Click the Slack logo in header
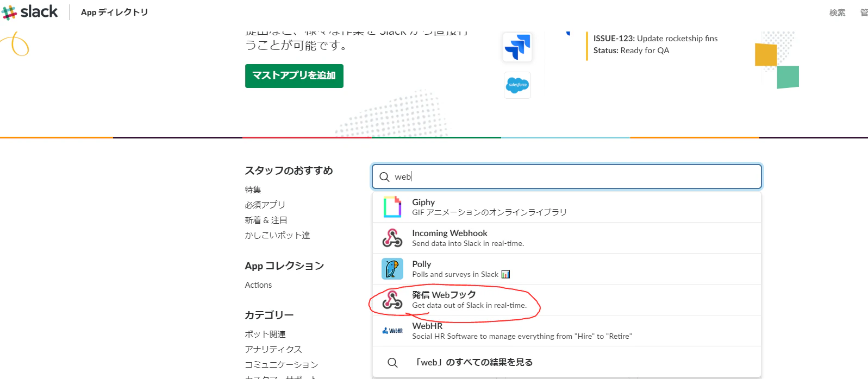Screen dimensions: 868x379 [x=29, y=12]
